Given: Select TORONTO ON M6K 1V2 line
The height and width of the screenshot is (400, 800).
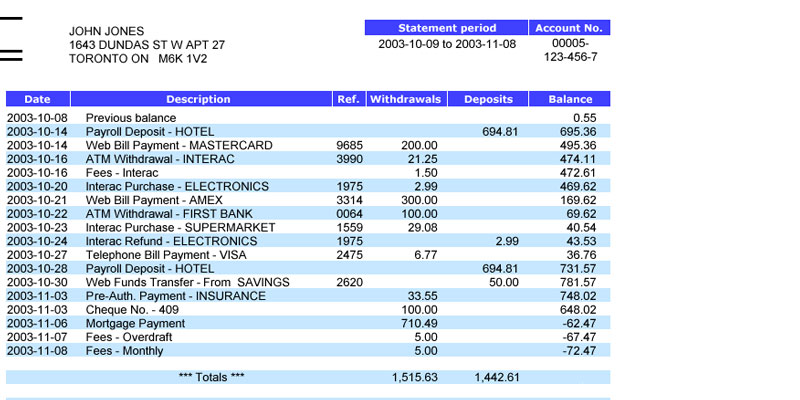Looking at the screenshot, I should (138, 59).
